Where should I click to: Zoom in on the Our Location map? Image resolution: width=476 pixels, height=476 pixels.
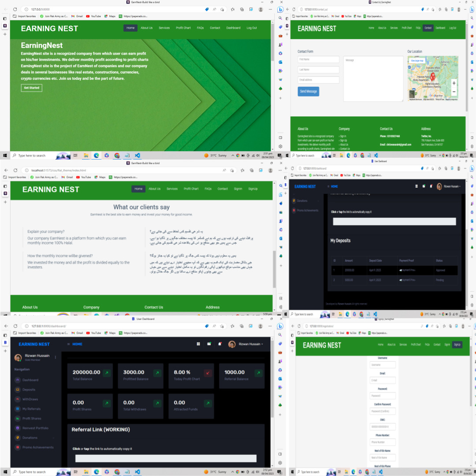tap(454, 83)
